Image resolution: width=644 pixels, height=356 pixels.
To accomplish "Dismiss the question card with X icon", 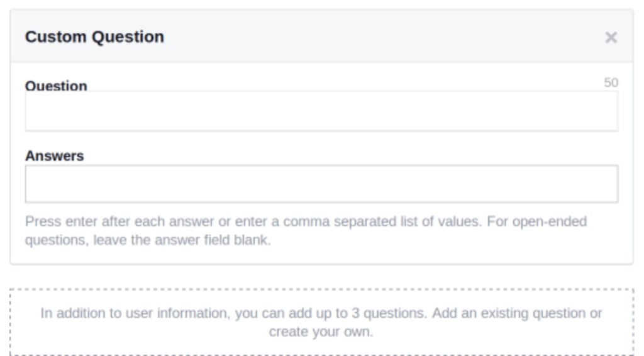I will pos(611,37).
